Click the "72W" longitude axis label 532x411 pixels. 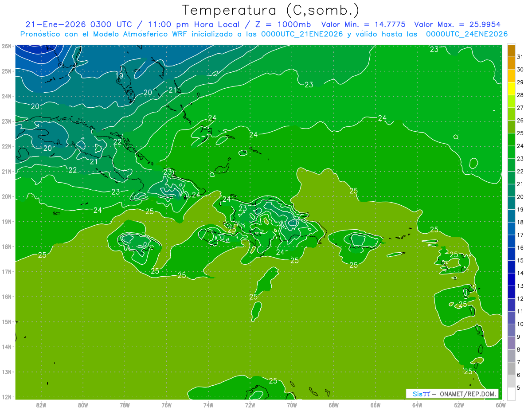point(250,405)
